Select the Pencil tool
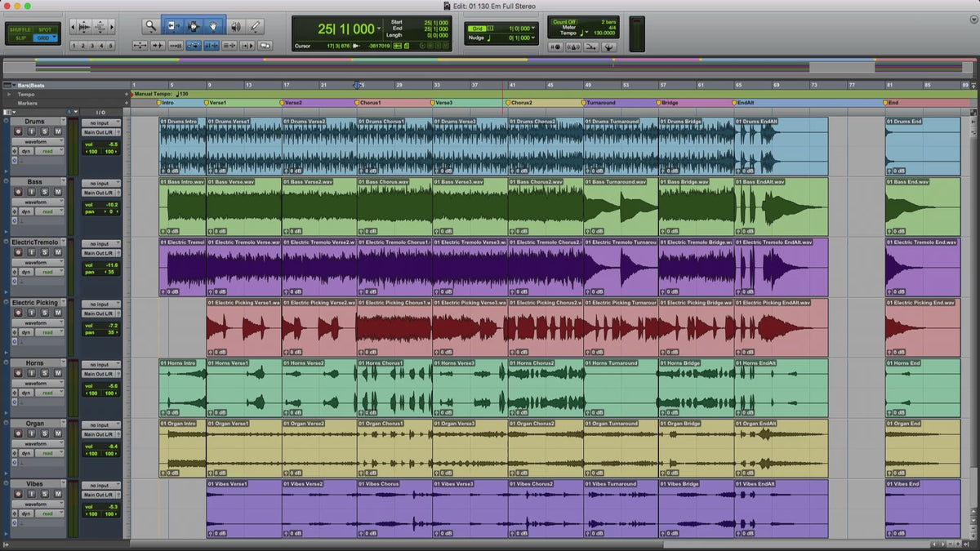 [255, 26]
